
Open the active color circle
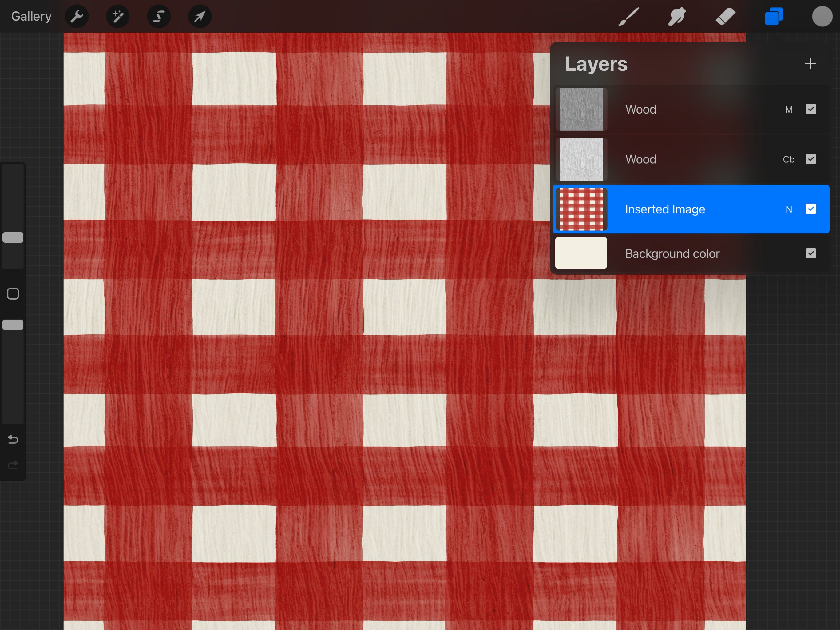pyautogui.click(x=822, y=16)
